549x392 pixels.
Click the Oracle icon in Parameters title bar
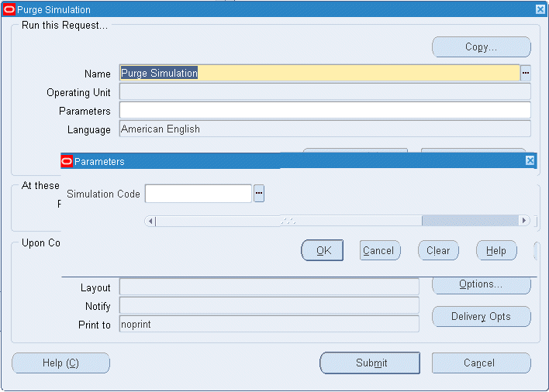[67, 161]
